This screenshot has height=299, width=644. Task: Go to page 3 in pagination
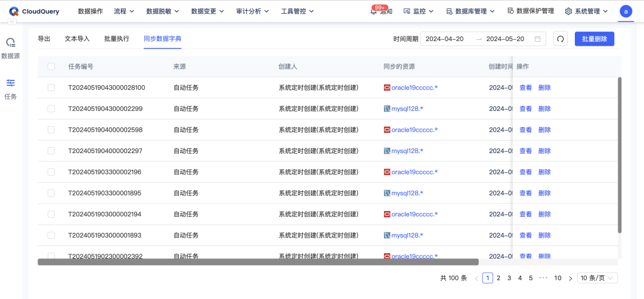[x=509, y=278]
